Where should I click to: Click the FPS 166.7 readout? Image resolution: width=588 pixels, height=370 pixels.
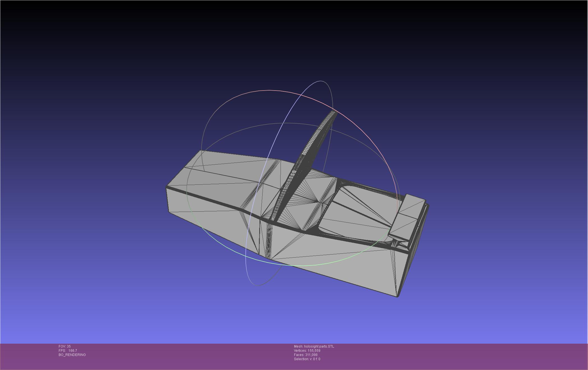point(68,351)
